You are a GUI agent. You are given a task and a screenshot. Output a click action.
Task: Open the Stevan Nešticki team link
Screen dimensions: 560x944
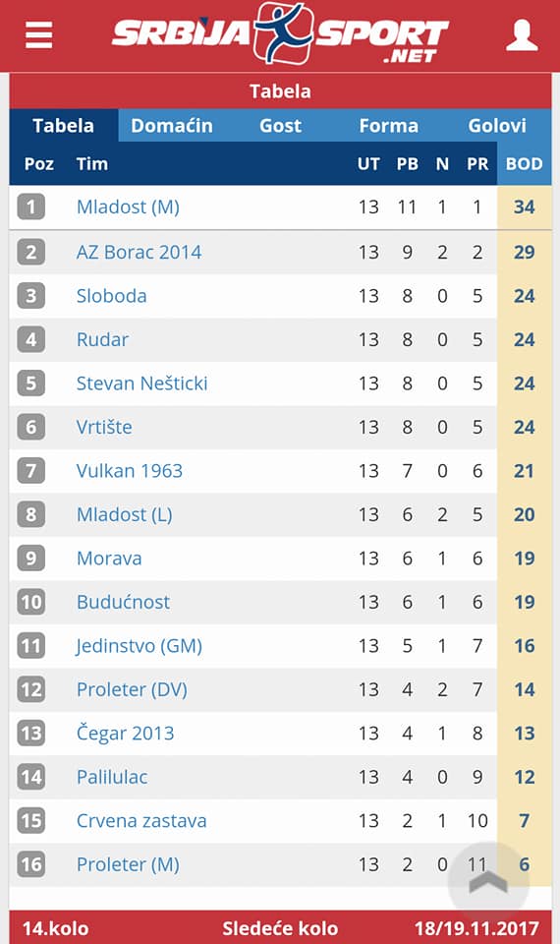pyautogui.click(x=141, y=383)
